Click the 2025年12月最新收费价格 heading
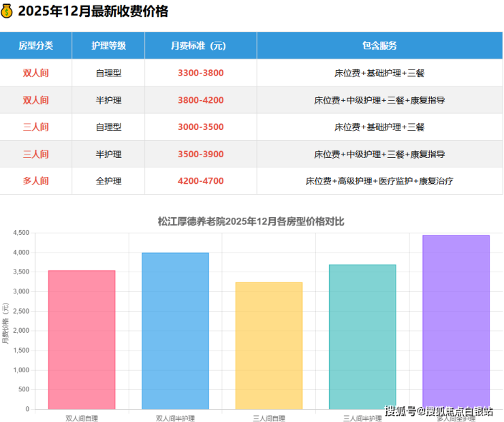This screenshot has height=422, width=504. click(x=93, y=12)
